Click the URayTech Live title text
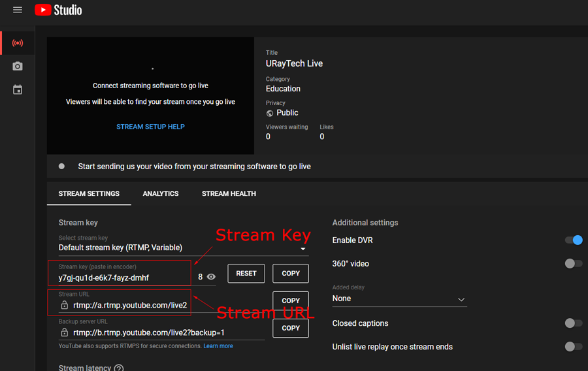588x371 pixels. (x=295, y=64)
